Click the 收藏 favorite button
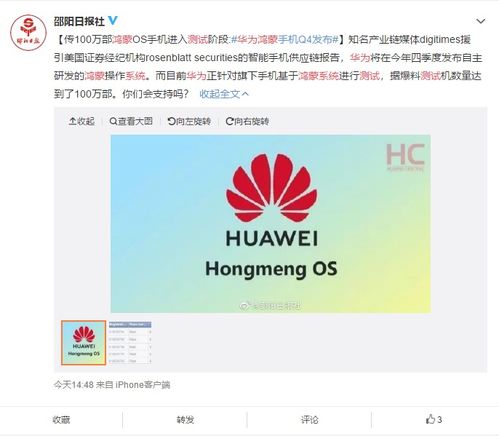This screenshot has width=499, height=436. pyautogui.click(x=61, y=420)
